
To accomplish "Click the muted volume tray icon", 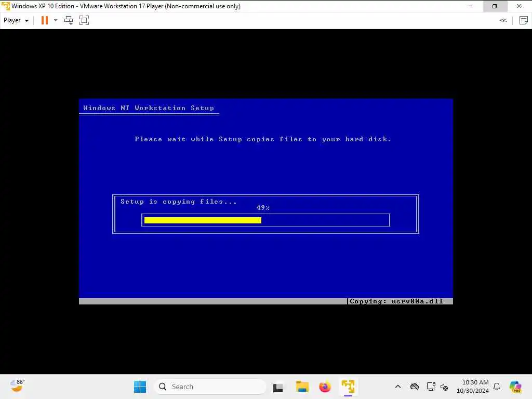I will tap(444, 387).
